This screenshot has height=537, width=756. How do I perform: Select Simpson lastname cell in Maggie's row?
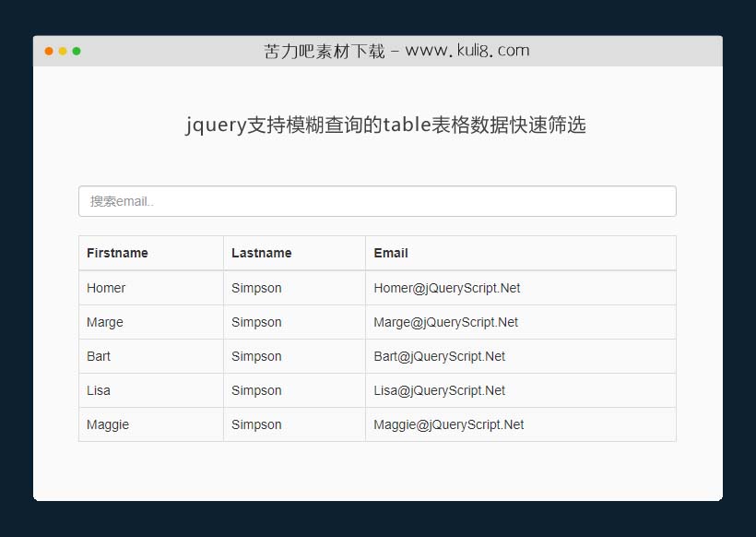(x=256, y=424)
